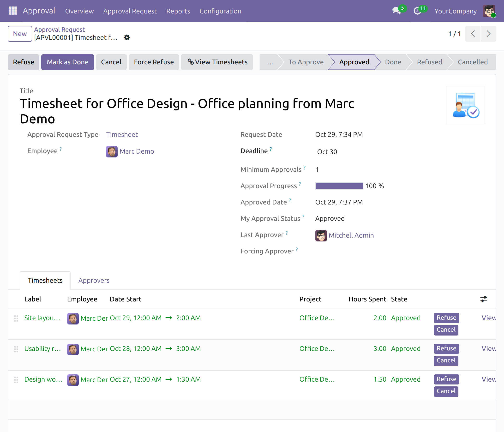Select the Refused status stage
Viewport: 504px width, 432px height.
429,62
